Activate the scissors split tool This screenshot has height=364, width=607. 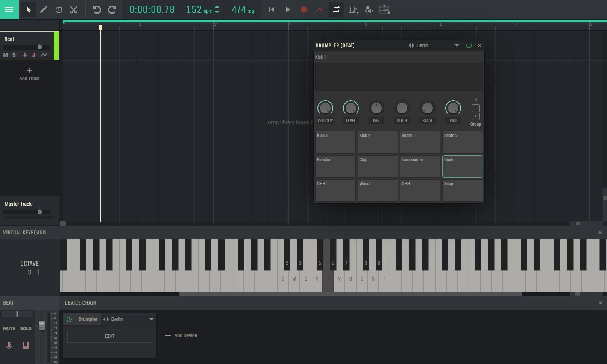point(74,10)
